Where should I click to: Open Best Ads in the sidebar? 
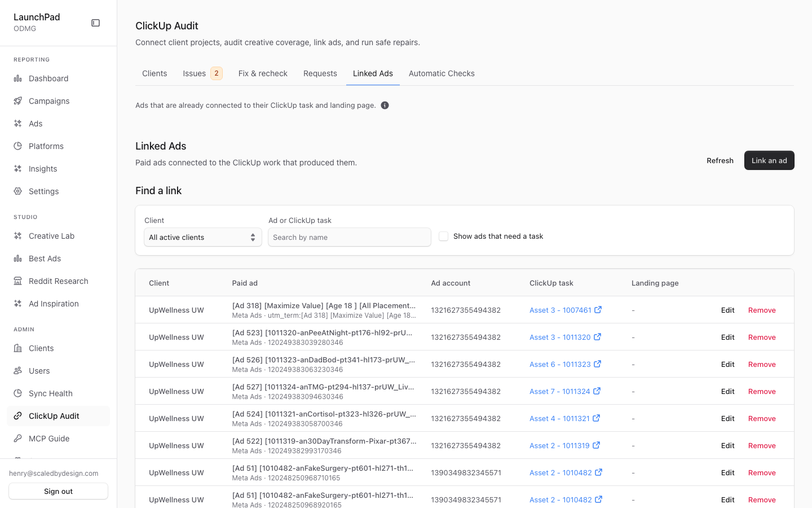coord(45,259)
